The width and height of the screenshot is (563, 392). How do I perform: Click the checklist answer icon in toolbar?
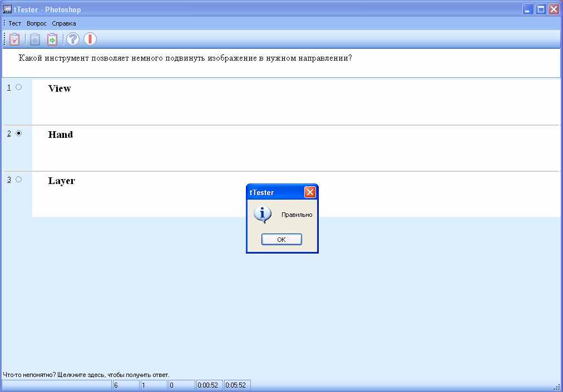click(x=14, y=39)
